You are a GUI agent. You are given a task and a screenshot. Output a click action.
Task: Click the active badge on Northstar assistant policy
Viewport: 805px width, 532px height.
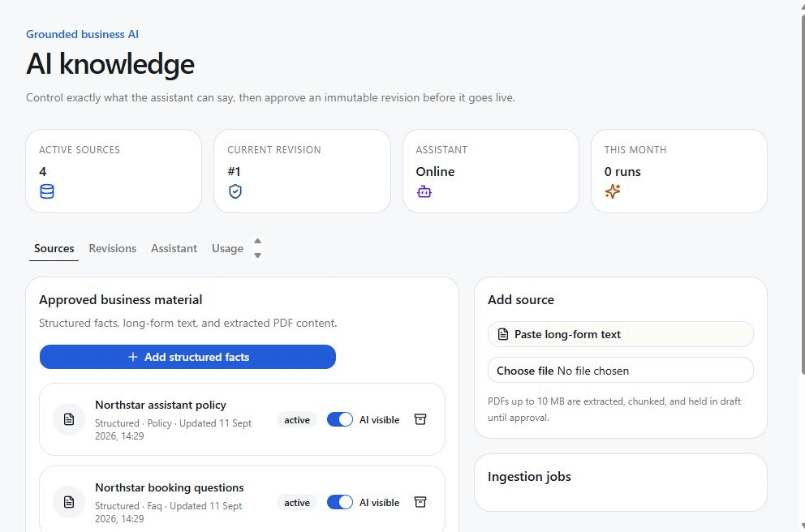pos(297,419)
